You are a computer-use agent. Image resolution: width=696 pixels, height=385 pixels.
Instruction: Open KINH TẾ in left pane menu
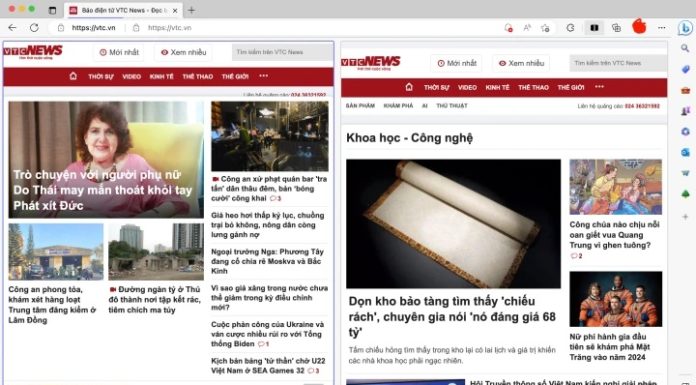162,76
